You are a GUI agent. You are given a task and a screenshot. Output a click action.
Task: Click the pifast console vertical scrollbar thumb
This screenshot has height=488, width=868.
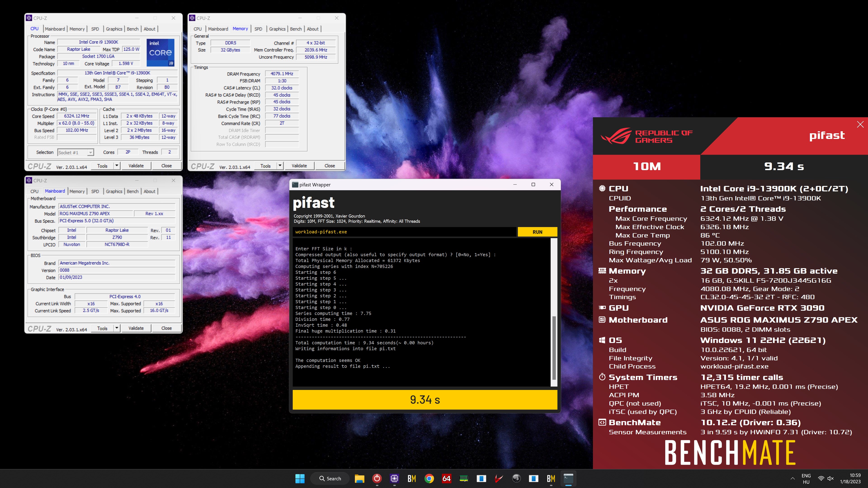click(554, 348)
